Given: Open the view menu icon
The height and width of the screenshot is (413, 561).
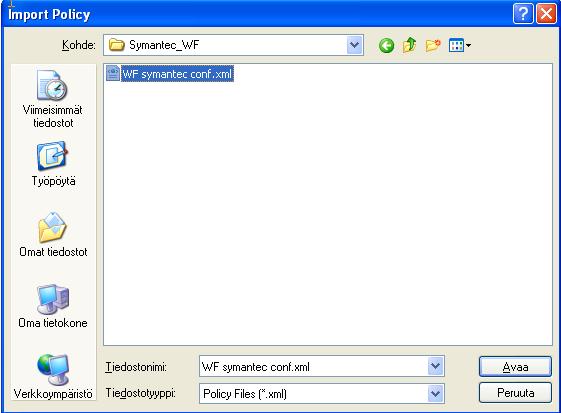Looking at the screenshot, I should pos(460,45).
